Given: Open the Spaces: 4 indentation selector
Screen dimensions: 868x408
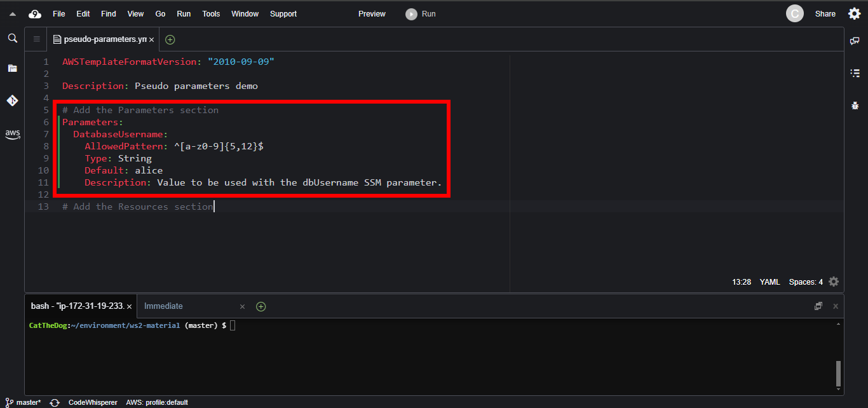Looking at the screenshot, I should pos(805,282).
